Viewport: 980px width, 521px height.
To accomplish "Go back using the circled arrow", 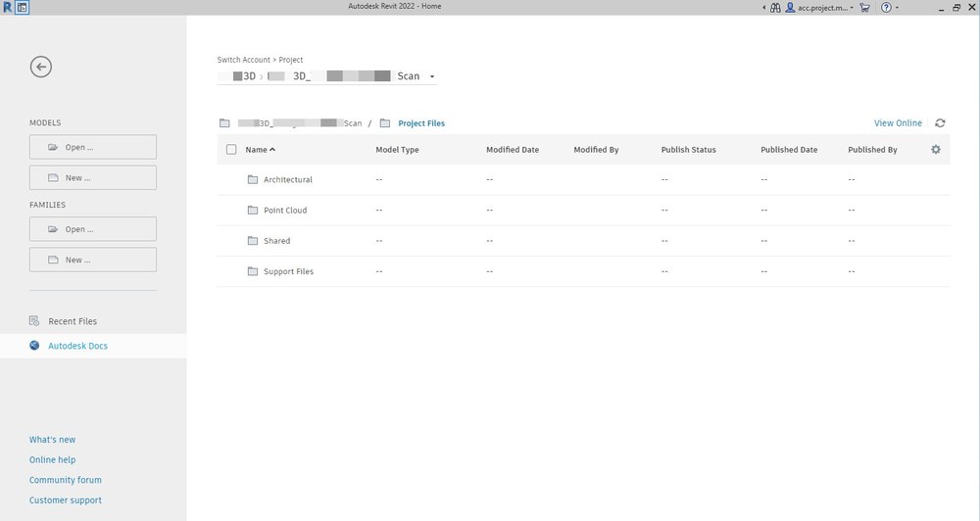I will [40, 67].
